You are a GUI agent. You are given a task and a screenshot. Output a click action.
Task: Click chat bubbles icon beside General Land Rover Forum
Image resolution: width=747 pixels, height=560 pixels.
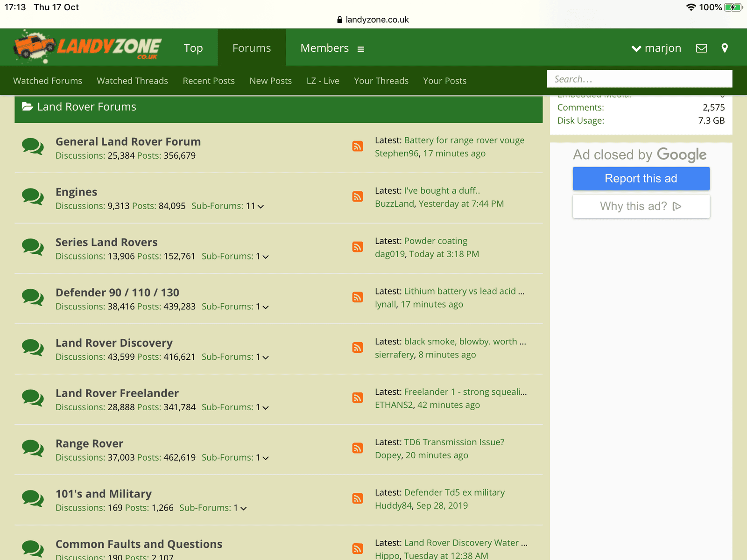tap(33, 147)
